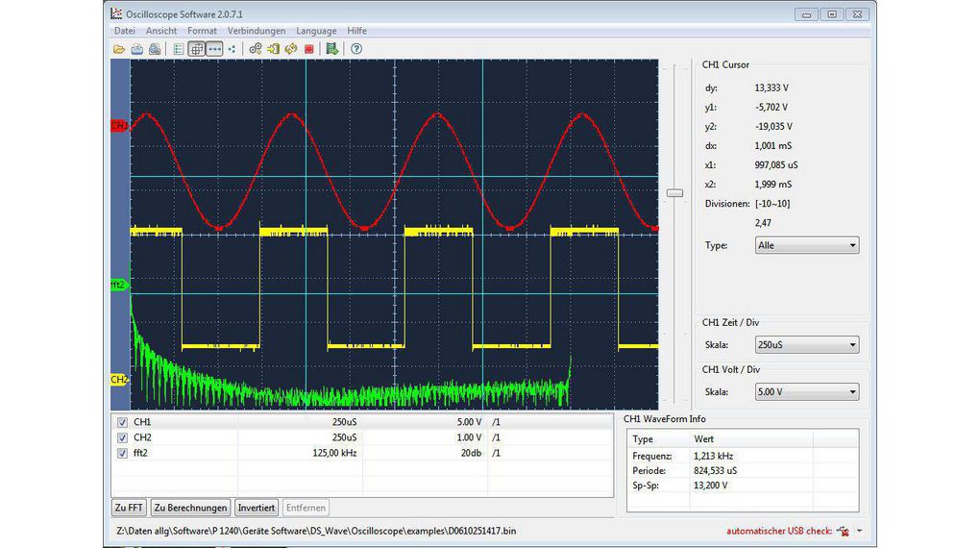Image resolution: width=980 pixels, height=548 pixels.
Task: Click the green export data icon
Action: [331, 49]
